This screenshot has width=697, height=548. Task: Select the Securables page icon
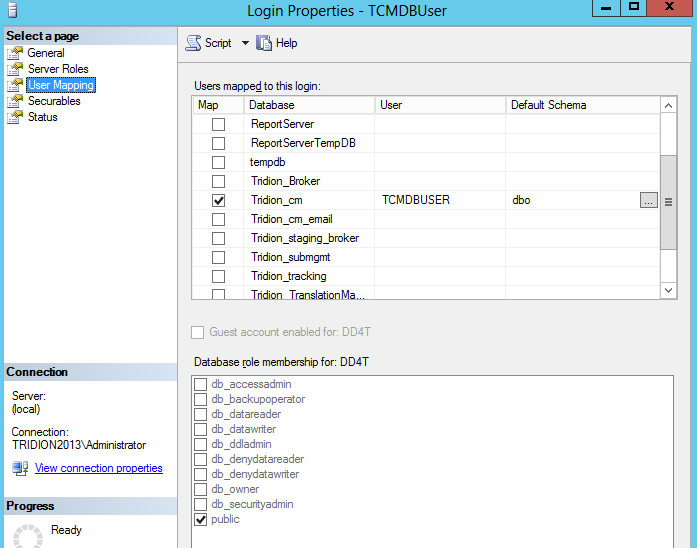15,101
